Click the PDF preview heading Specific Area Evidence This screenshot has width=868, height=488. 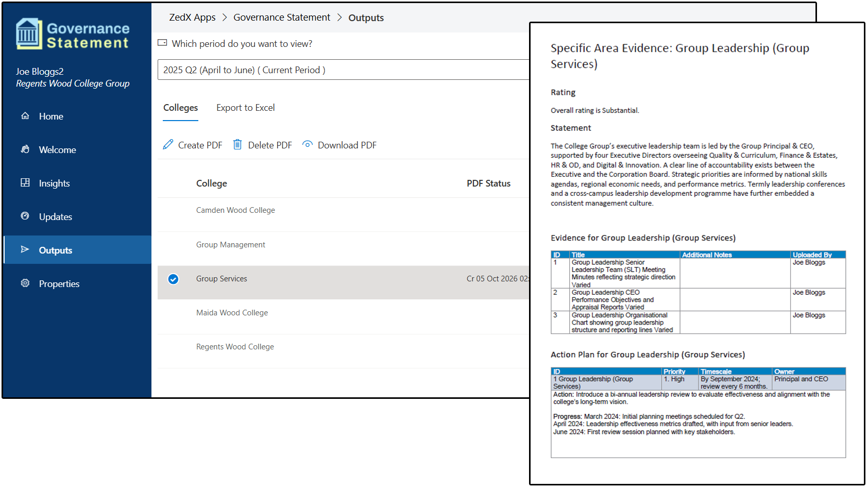click(680, 56)
